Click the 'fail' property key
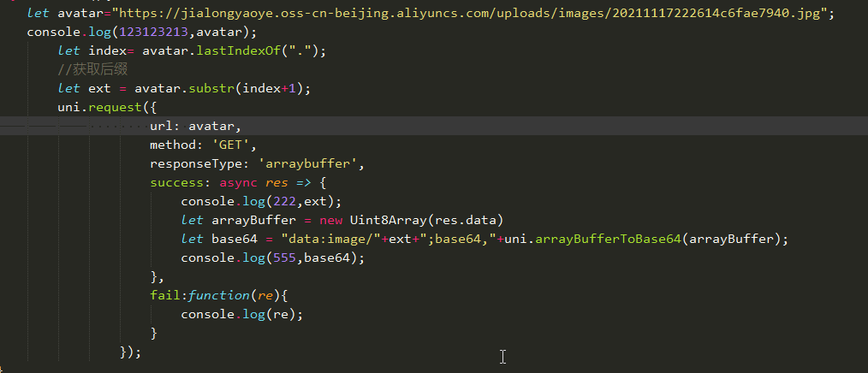The width and height of the screenshot is (868, 373). pos(165,295)
